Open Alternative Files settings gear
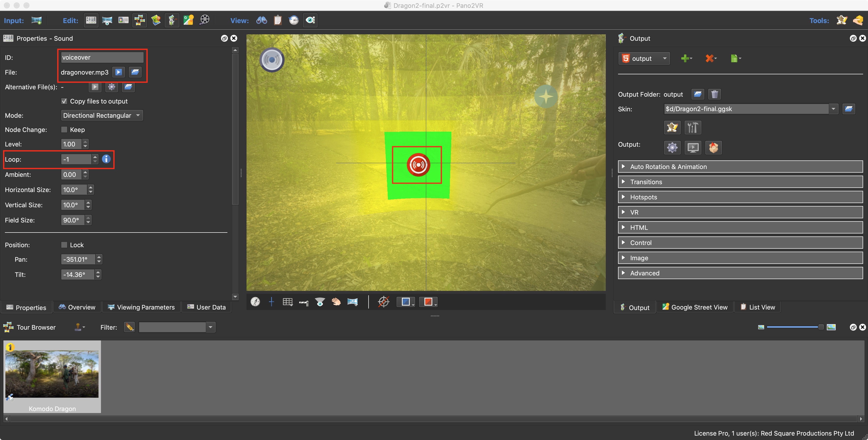868x440 pixels. coord(112,87)
